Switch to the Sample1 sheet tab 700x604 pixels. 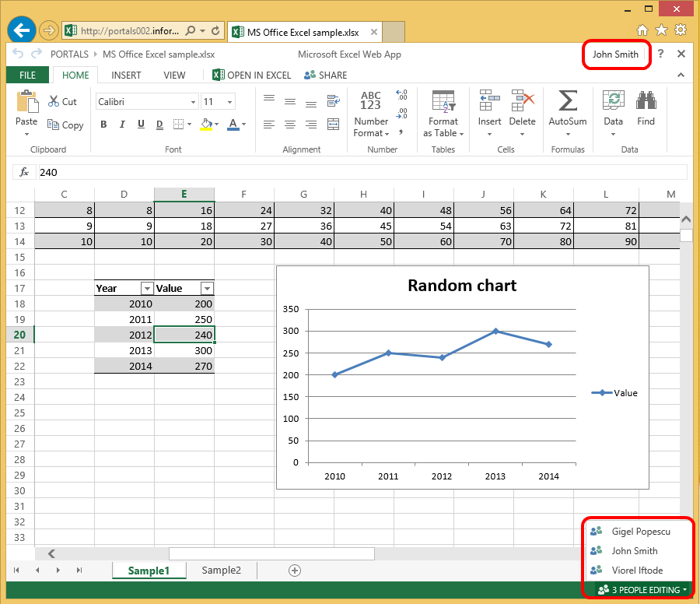pyautogui.click(x=149, y=571)
